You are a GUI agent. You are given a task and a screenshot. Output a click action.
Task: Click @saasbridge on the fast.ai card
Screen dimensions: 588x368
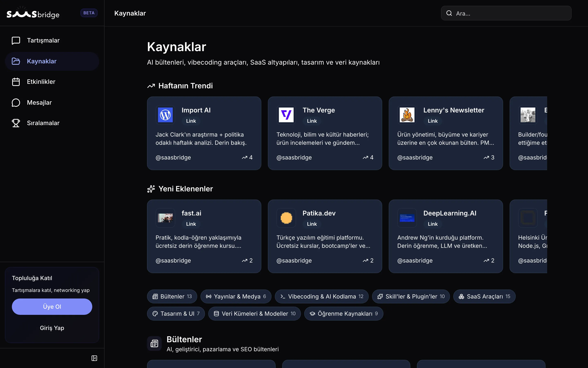(x=173, y=260)
